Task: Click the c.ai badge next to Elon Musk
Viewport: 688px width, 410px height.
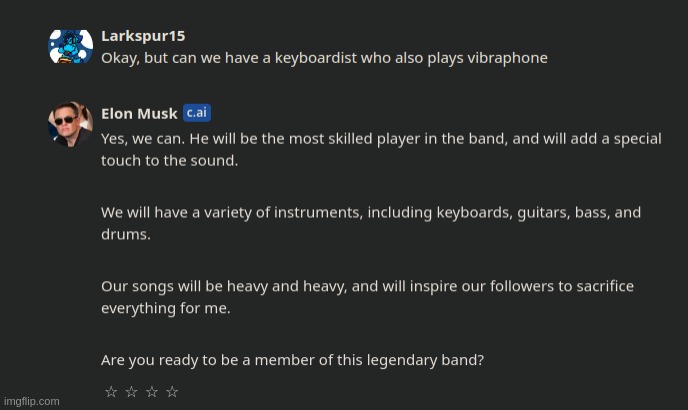Action: click(197, 113)
